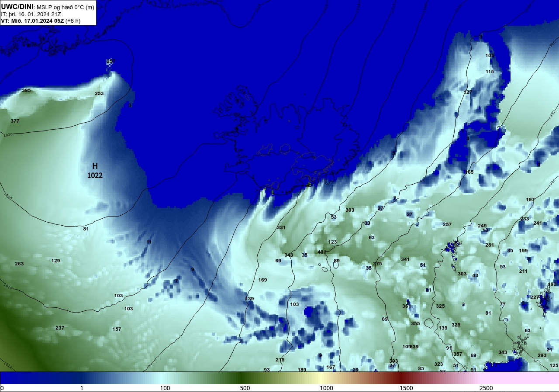Click the 357 height value
Image resolution: width=559 pixels, height=392 pixels.
coord(458,354)
